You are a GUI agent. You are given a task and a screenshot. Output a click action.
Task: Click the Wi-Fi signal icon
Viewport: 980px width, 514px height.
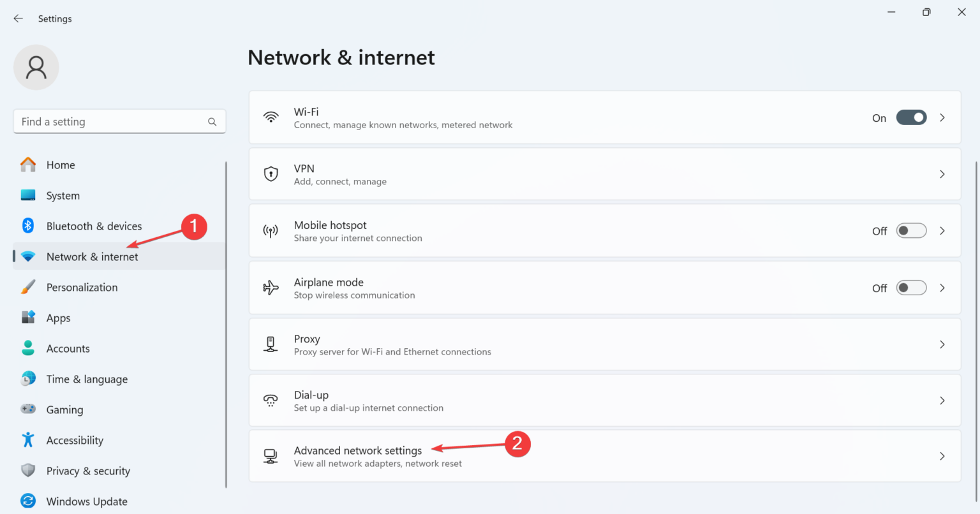point(271,117)
